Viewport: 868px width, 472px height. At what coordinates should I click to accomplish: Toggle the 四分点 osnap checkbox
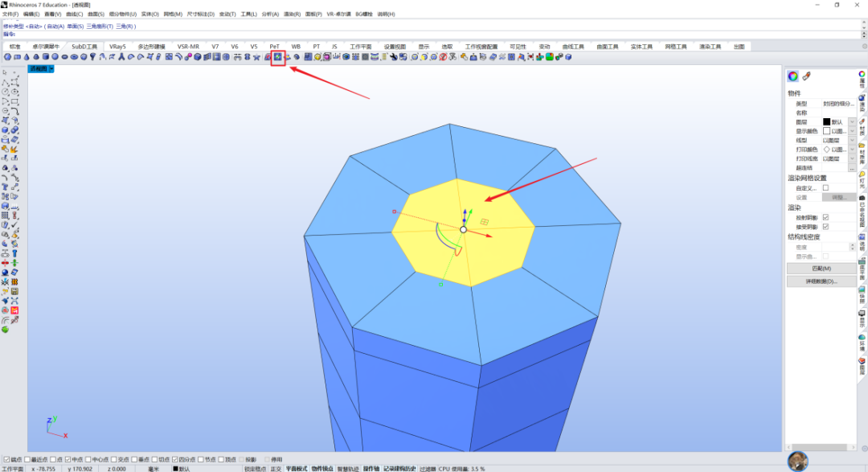(174, 459)
